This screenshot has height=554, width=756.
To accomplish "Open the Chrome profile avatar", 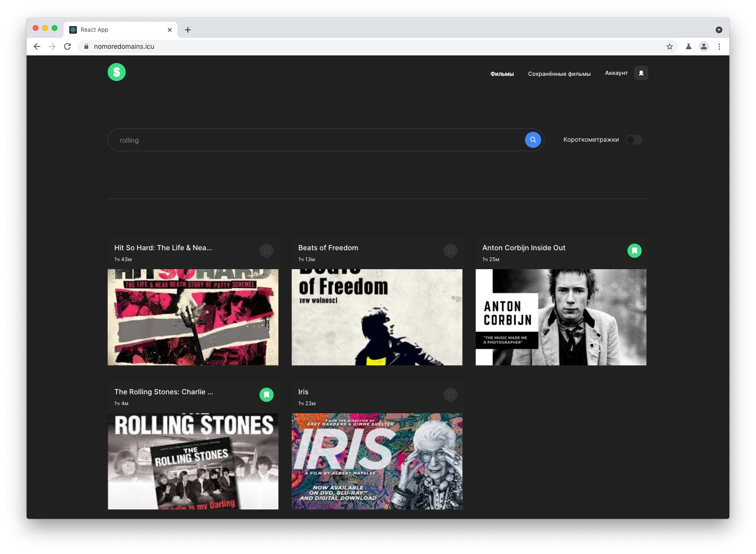I will [x=704, y=46].
